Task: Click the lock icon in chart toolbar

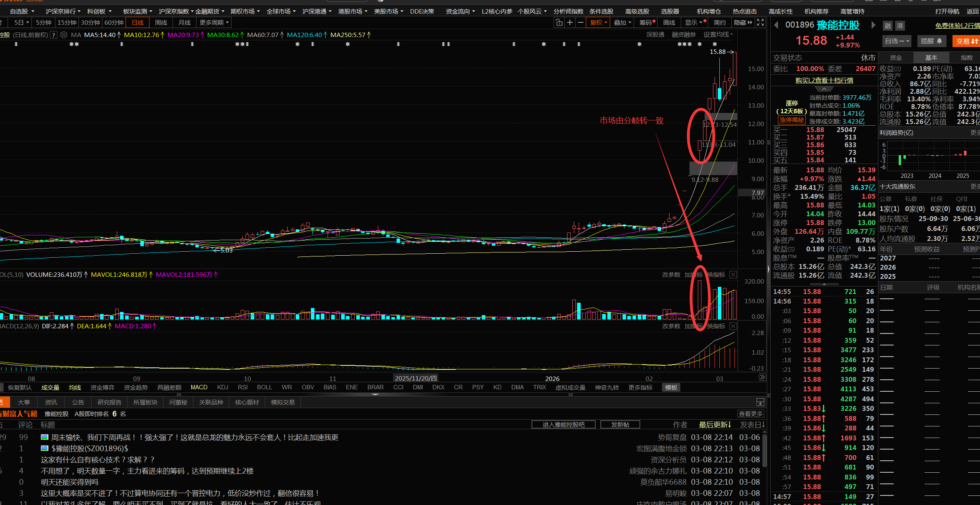Action: (x=559, y=23)
